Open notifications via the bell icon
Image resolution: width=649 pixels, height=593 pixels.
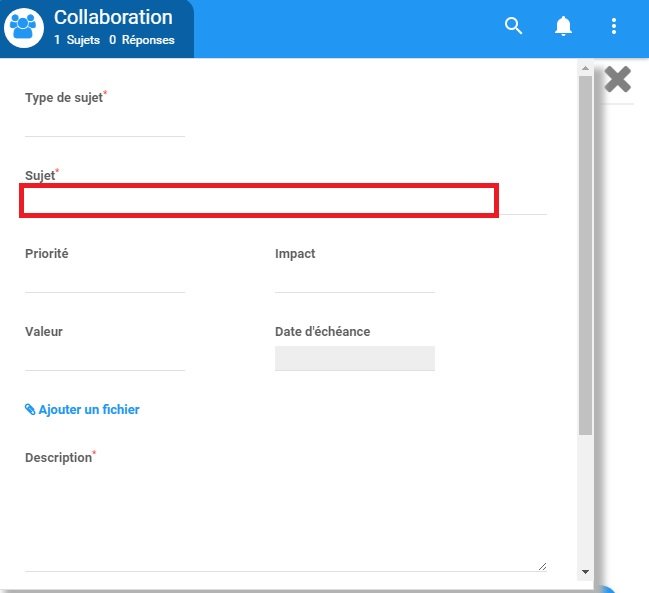pos(564,27)
